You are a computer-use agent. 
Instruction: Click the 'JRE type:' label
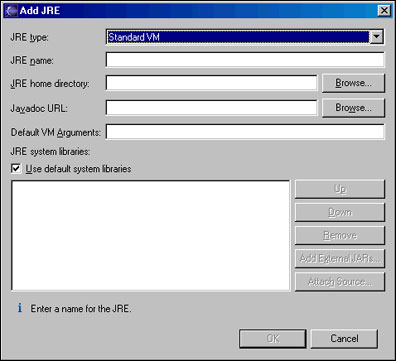(x=29, y=37)
